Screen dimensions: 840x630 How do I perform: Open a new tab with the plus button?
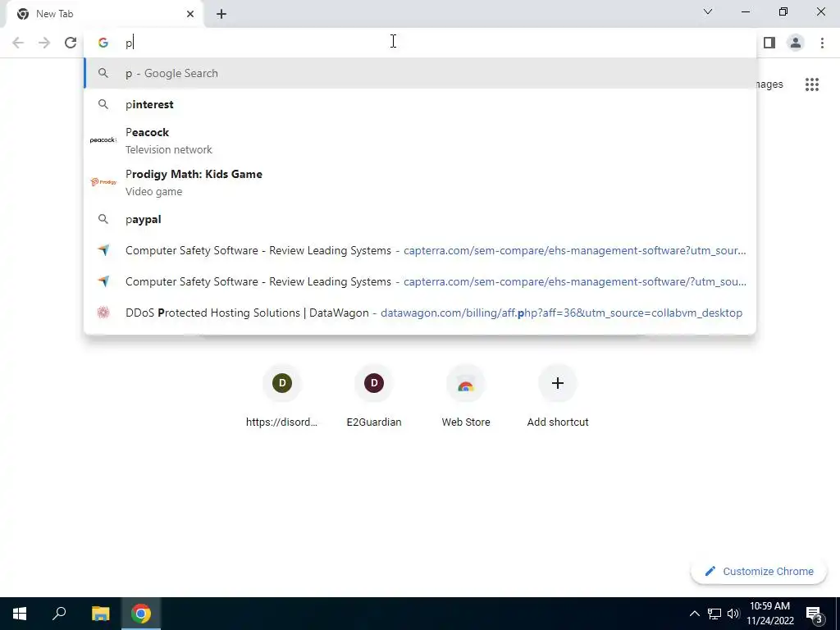[x=221, y=14]
